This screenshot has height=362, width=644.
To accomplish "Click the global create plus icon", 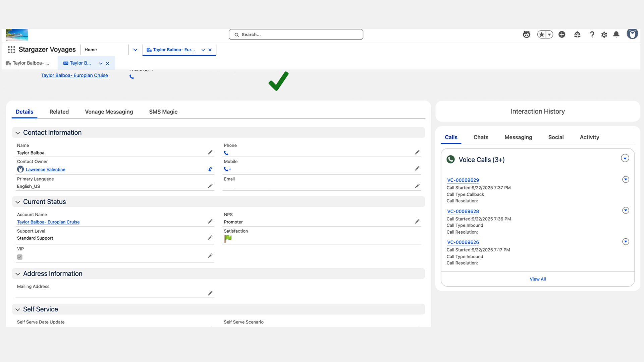I will [562, 35].
